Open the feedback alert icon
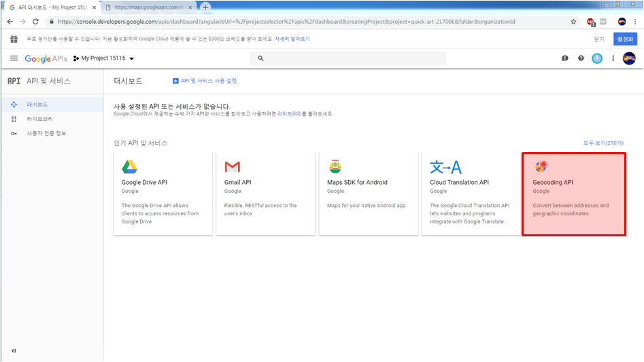The width and height of the screenshot is (644, 362). pos(564,58)
